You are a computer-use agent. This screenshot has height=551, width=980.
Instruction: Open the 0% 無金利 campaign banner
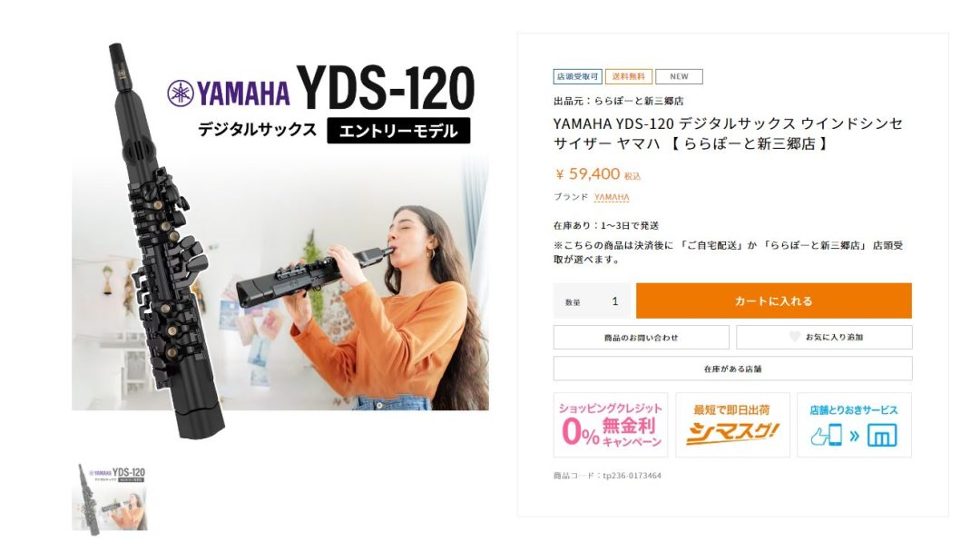coord(611,426)
